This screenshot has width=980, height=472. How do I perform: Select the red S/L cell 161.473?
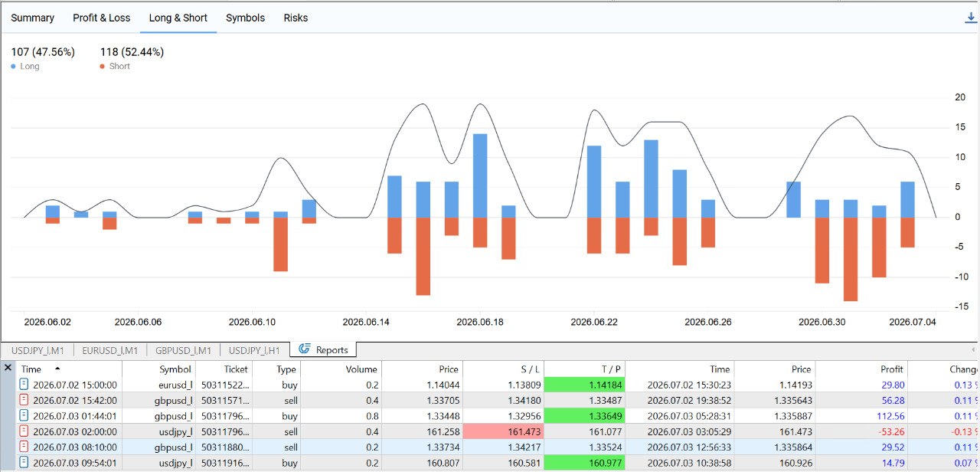[503, 431]
